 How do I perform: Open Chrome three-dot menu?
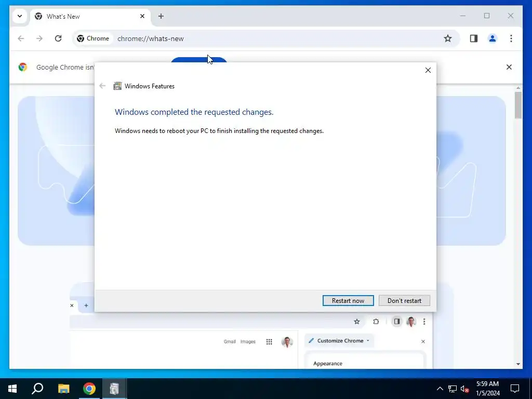click(x=511, y=38)
